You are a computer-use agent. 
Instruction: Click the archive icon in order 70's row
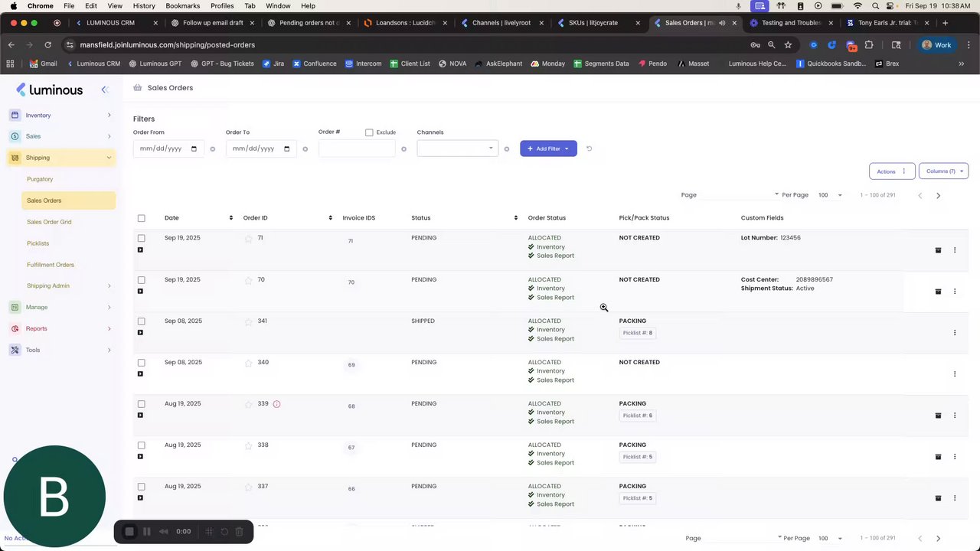pyautogui.click(x=938, y=292)
